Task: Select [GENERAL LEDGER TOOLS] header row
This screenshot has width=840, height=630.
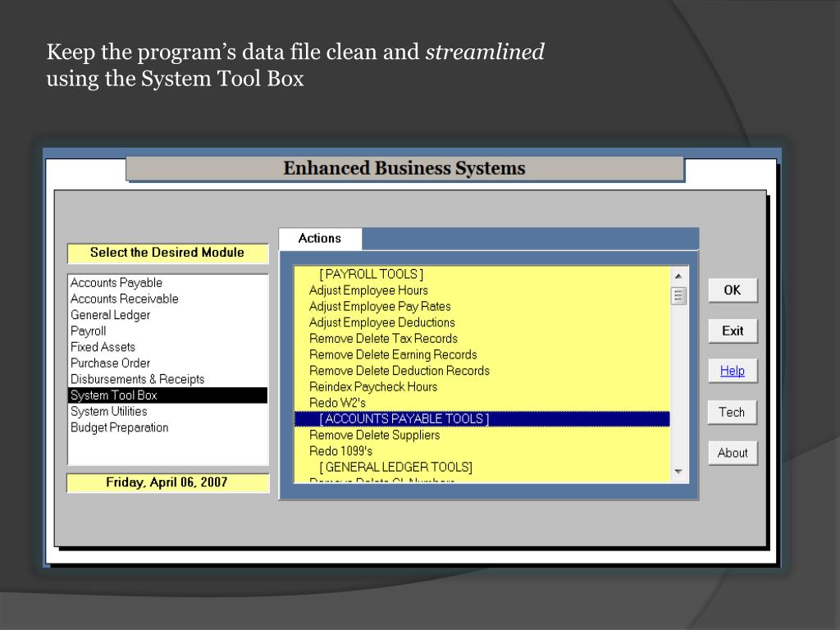Action: [x=482, y=467]
